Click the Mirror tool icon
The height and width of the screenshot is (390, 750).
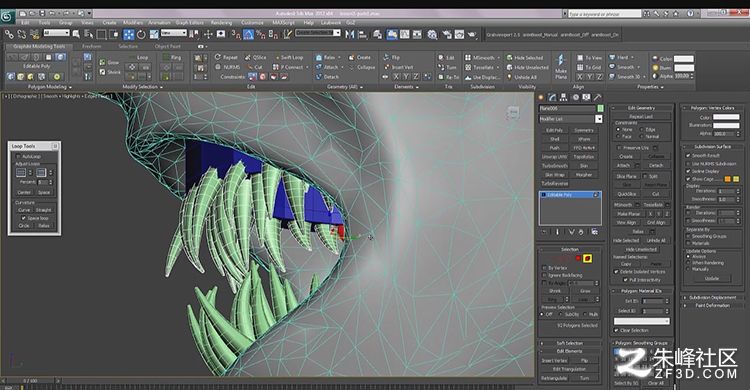[350, 34]
